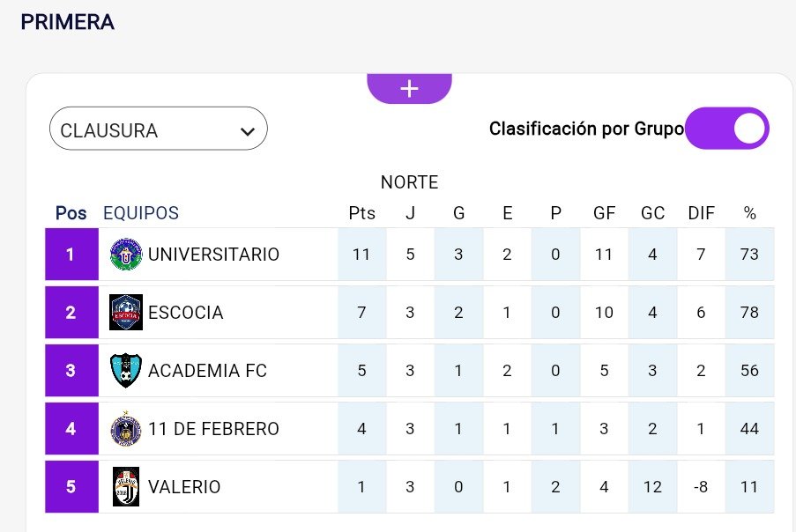Open the ESCOCIA team link
This screenshot has width=796, height=532.
[x=186, y=313]
